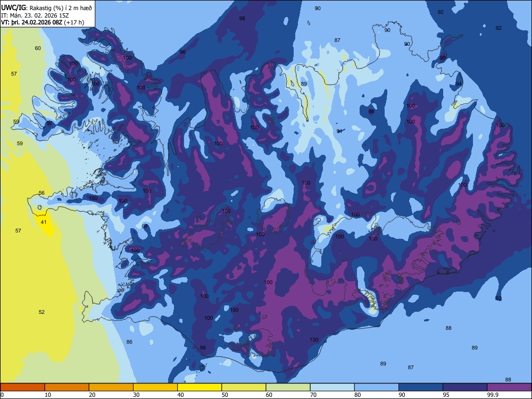Click the orange 10–20 legend swatch

[67, 387]
